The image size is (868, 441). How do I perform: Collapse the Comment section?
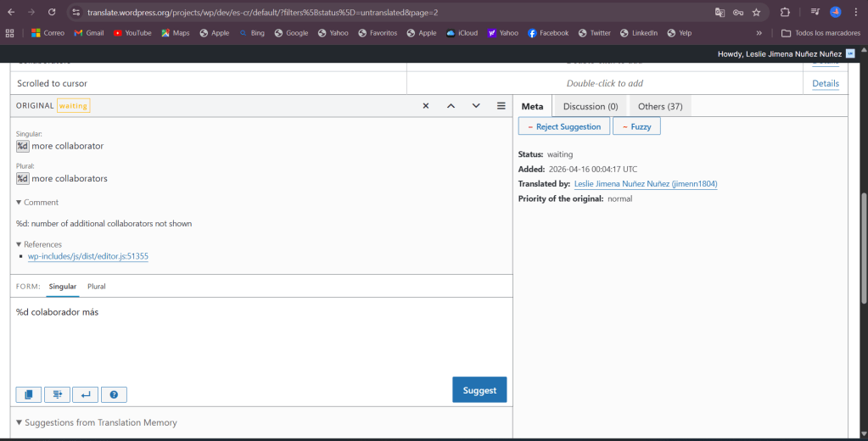pos(37,203)
